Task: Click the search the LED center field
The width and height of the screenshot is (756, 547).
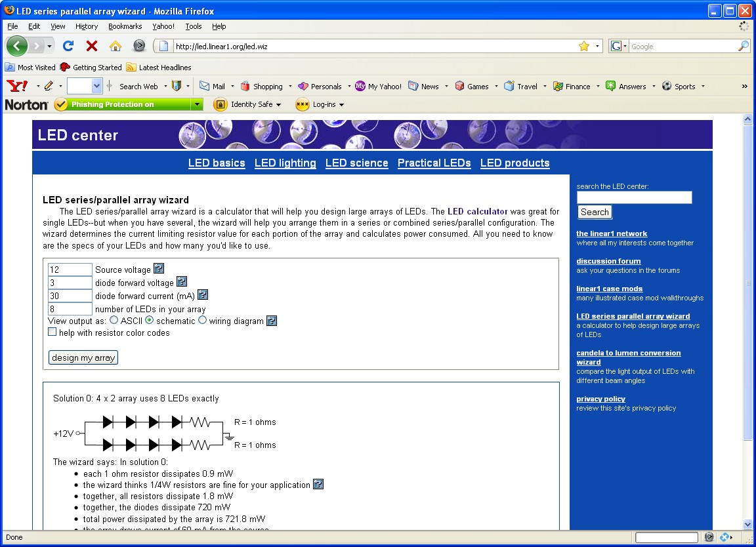Action: click(x=634, y=197)
